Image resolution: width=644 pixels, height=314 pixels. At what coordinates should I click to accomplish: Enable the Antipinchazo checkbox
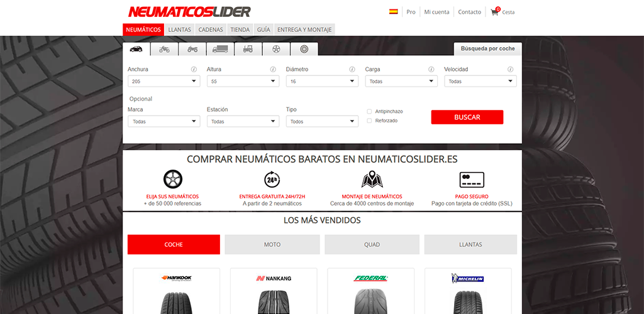369,111
